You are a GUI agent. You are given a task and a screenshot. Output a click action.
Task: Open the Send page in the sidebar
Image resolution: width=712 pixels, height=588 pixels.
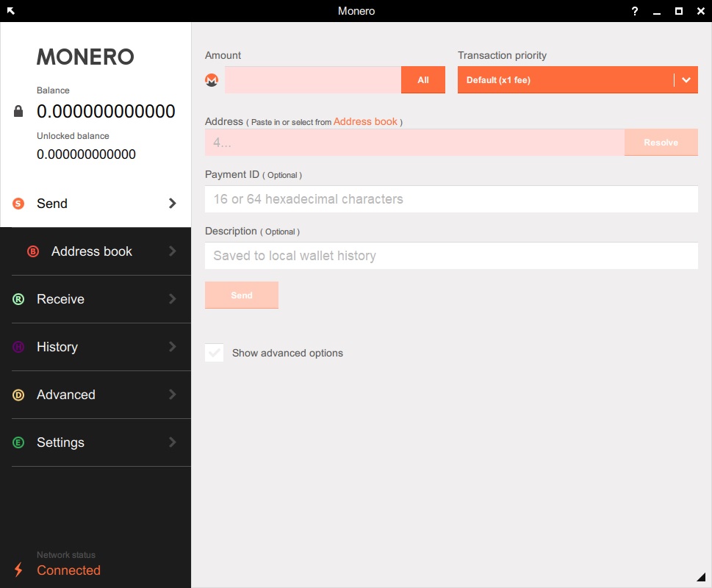click(x=96, y=204)
